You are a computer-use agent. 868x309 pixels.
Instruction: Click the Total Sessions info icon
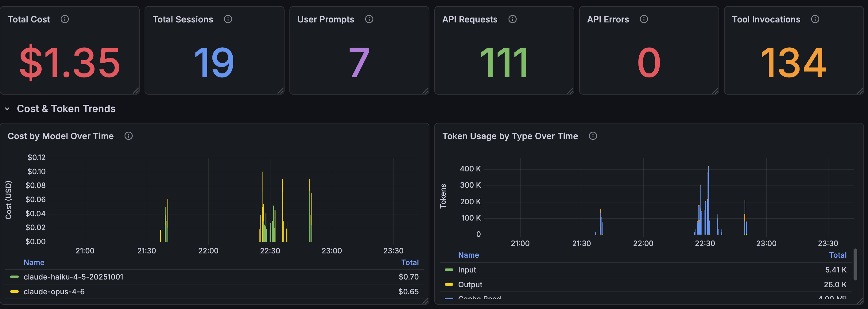pyautogui.click(x=228, y=19)
